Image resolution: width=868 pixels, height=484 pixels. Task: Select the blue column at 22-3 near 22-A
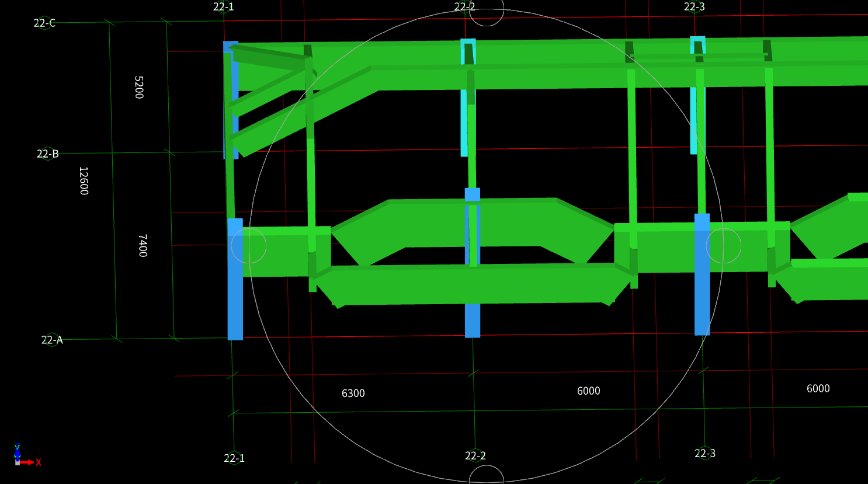tap(702, 274)
